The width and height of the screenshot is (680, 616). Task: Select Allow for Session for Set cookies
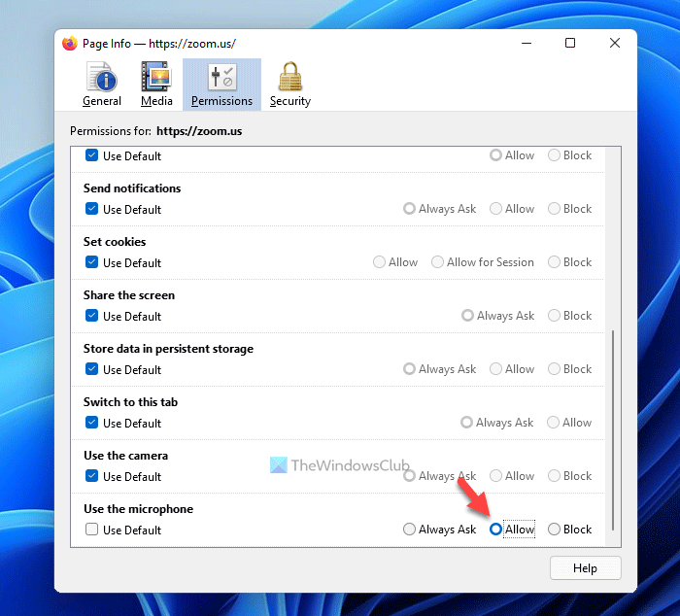click(437, 262)
